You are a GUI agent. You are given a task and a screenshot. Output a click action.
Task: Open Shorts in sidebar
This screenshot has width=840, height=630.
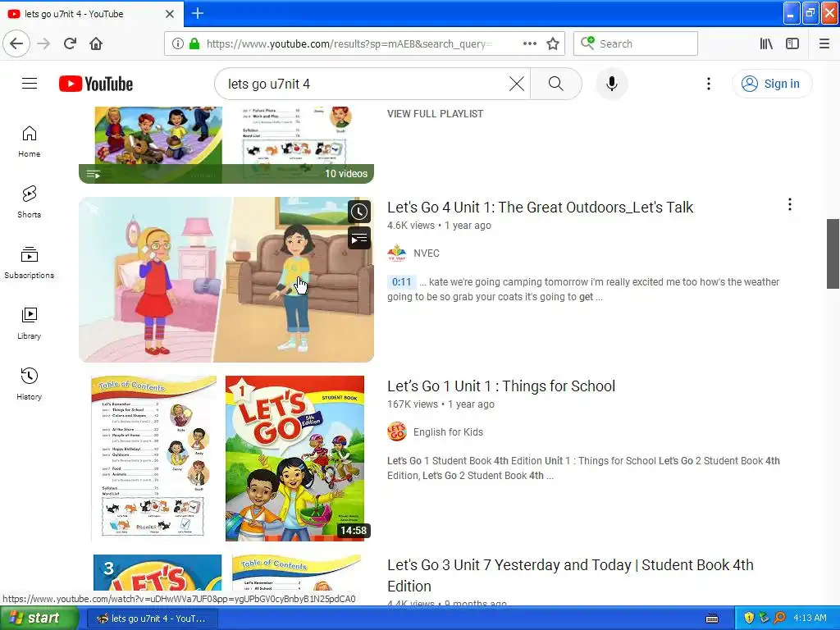(x=29, y=203)
